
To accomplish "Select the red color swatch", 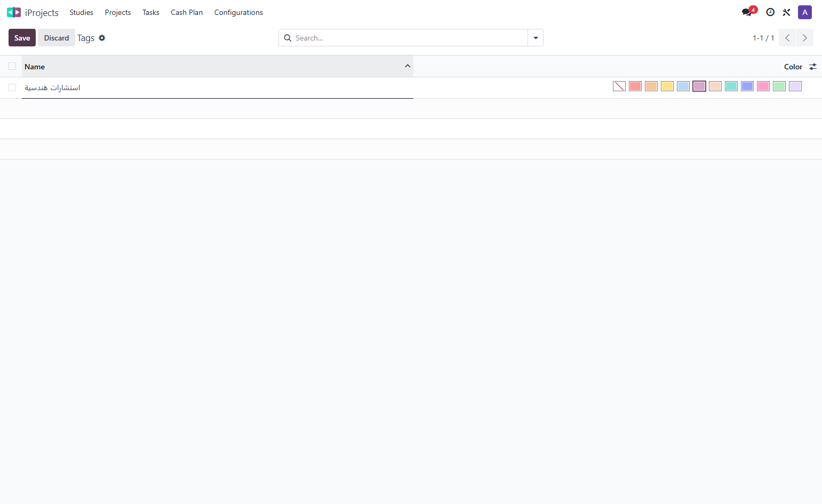I will (x=635, y=86).
